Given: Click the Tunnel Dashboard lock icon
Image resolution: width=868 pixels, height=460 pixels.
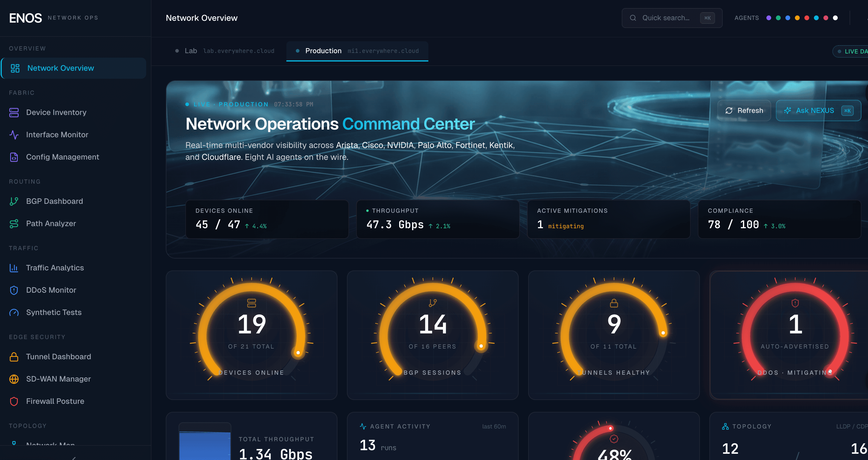Looking at the screenshot, I should pos(14,357).
